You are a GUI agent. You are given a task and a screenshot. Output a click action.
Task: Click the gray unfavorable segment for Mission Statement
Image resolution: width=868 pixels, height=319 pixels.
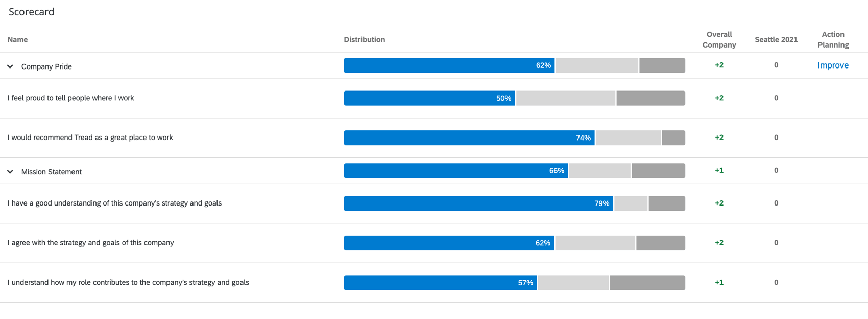coord(658,170)
